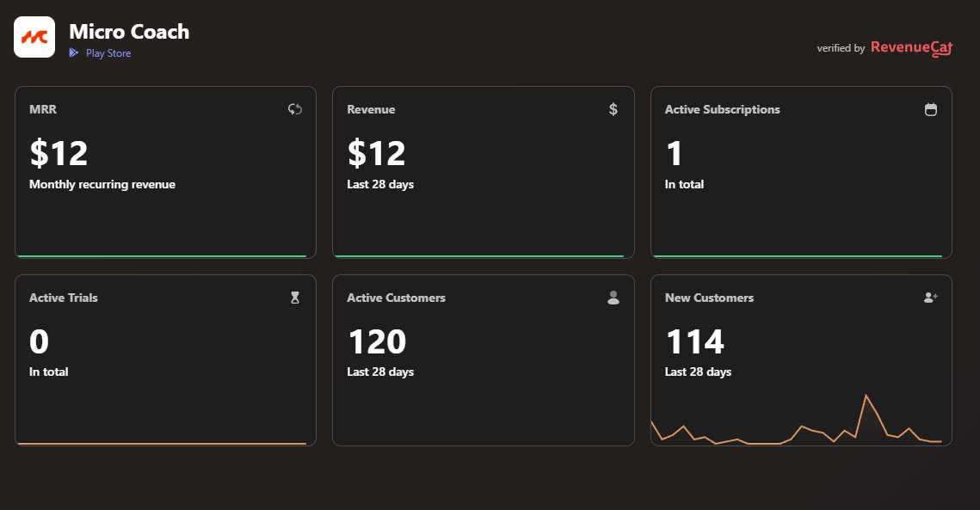The image size is (980, 510).
Task: Select the Micro Coach title text
Action: (x=129, y=31)
